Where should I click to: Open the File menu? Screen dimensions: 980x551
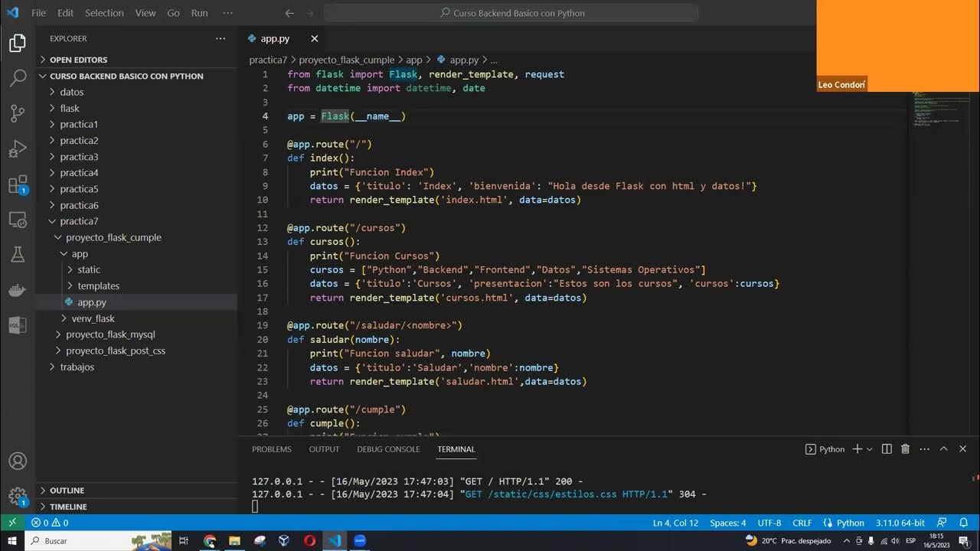[38, 13]
